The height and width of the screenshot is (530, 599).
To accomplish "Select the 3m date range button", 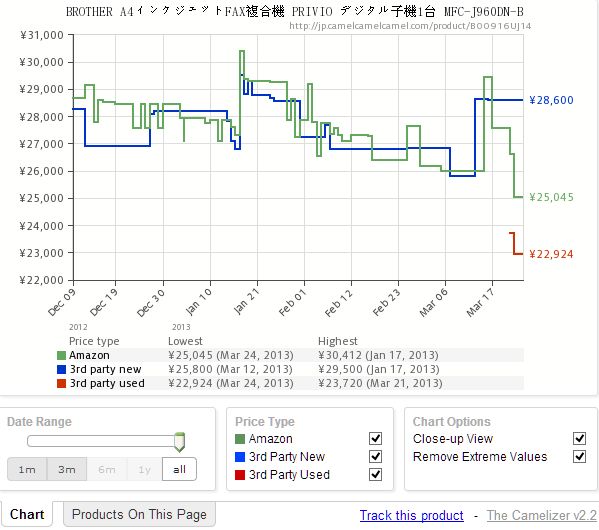I will 67,469.
